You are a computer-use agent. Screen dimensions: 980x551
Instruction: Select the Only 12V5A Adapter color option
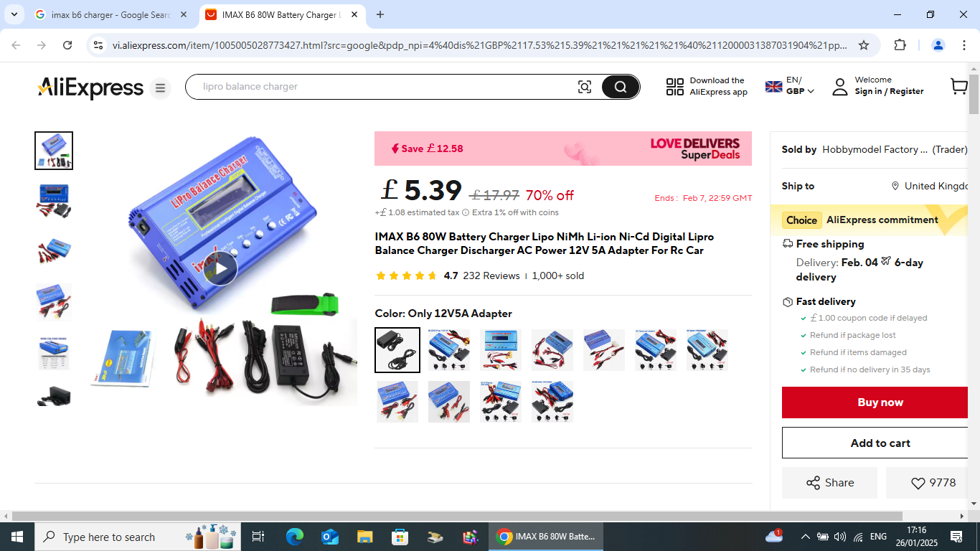pos(397,350)
